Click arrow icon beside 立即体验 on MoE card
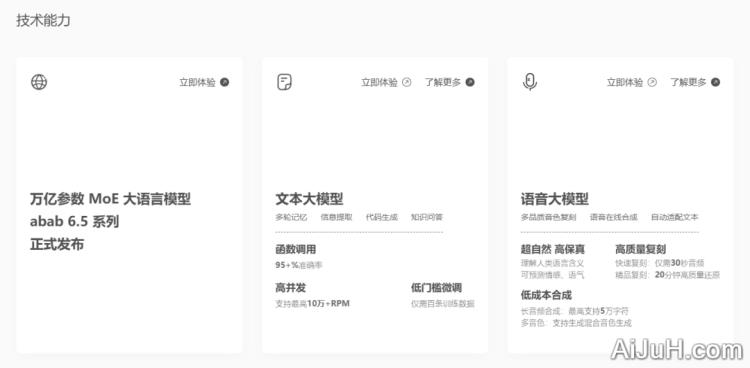 (224, 82)
